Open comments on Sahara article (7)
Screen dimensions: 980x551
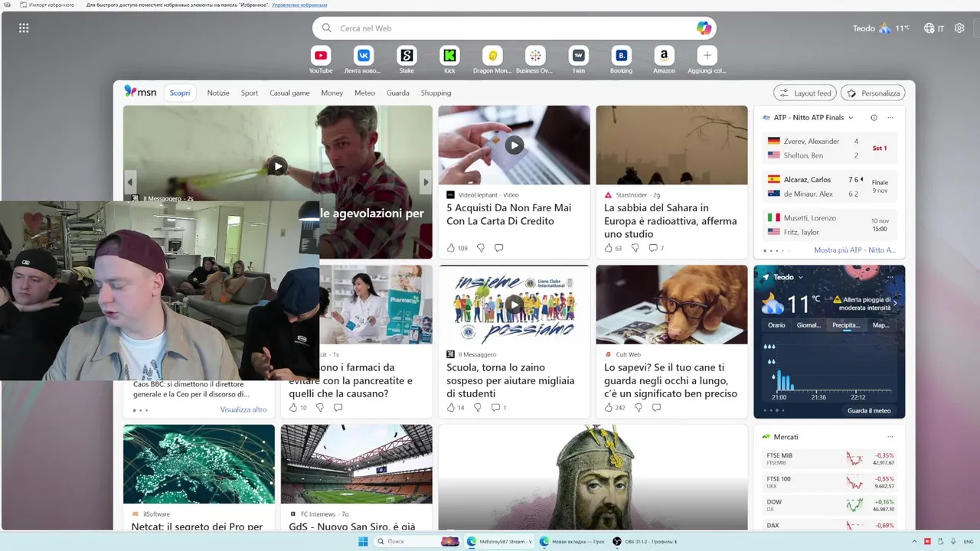(x=652, y=248)
